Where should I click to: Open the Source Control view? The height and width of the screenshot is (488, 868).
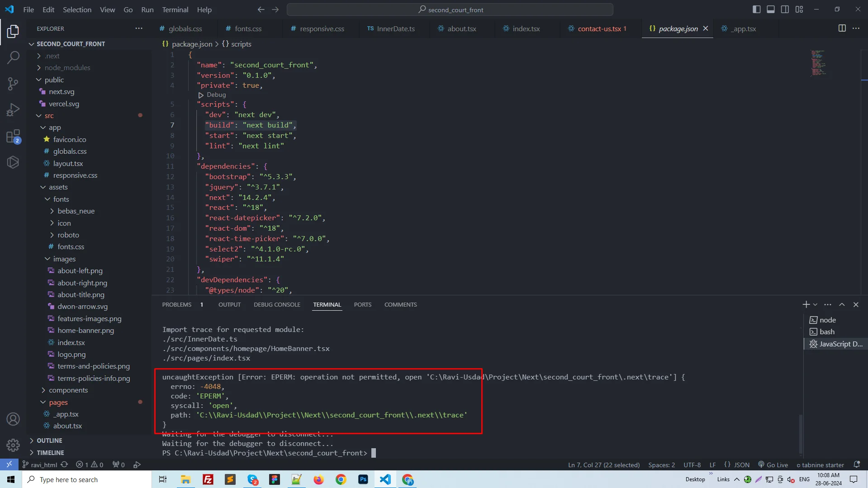[13, 84]
